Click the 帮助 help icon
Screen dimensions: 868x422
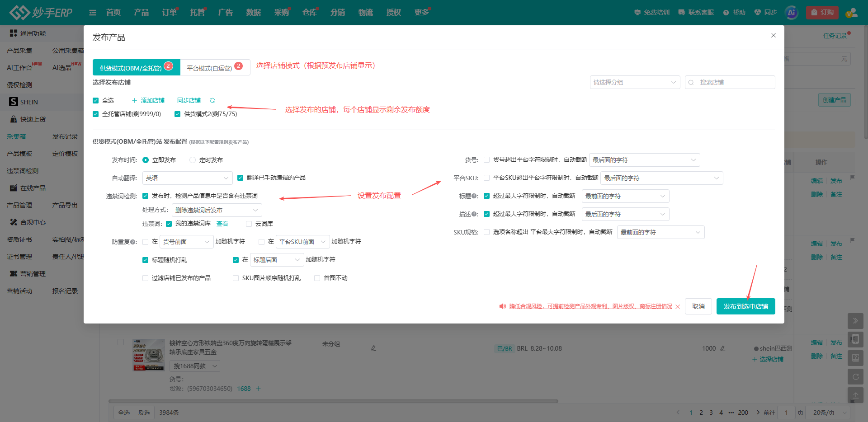(726, 13)
